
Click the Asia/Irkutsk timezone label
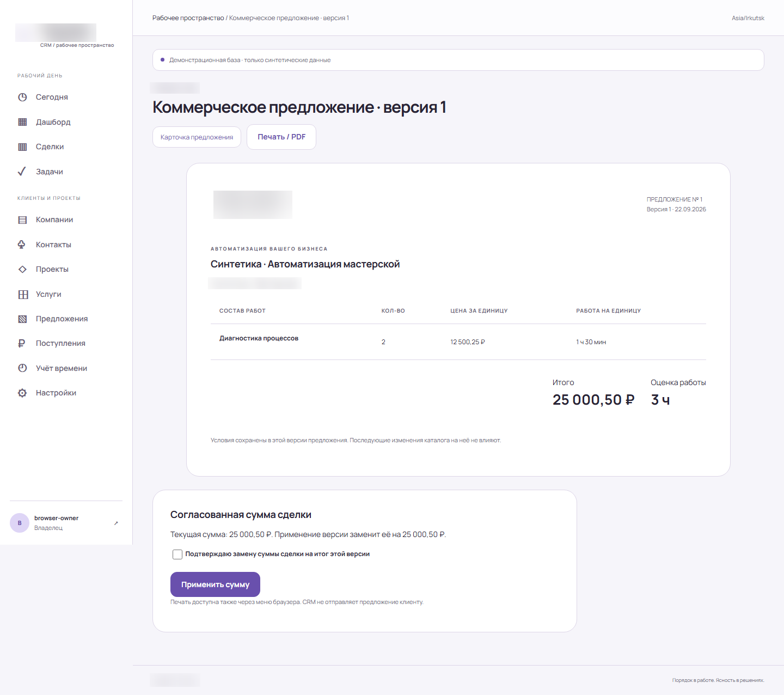point(748,18)
